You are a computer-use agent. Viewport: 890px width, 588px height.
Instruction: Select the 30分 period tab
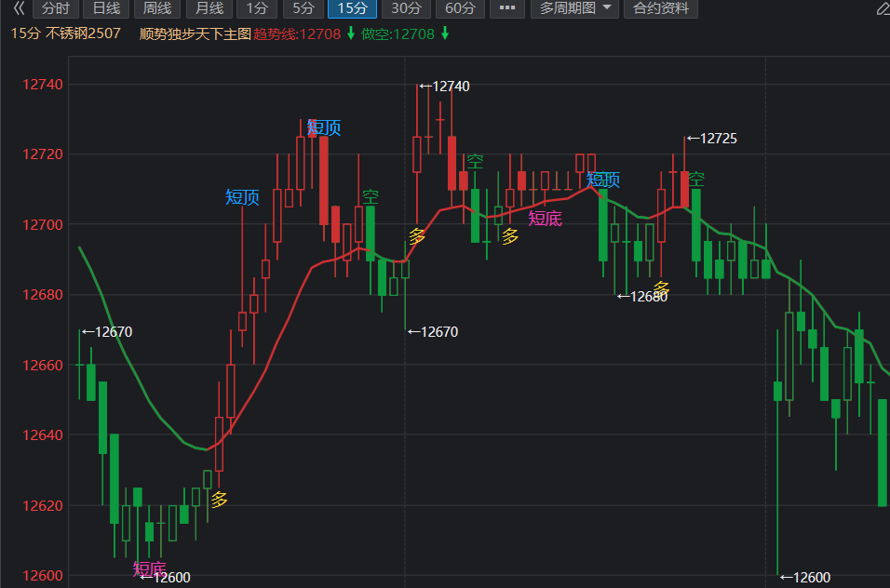[x=406, y=8]
